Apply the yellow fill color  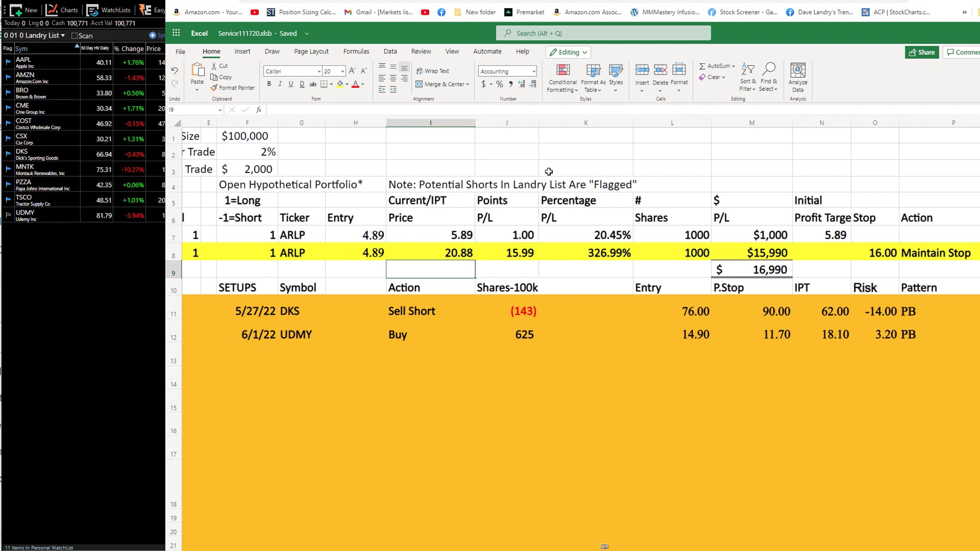pos(340,84)
